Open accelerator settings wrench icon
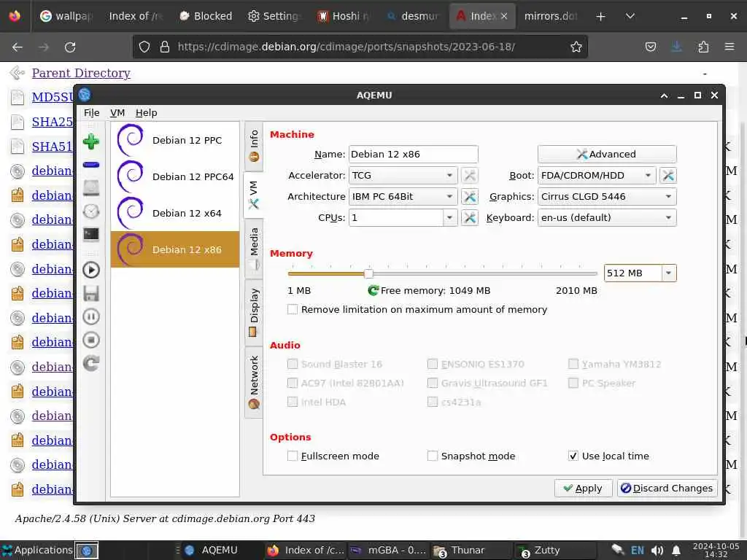The width and height of the screenshot is (747, 560). coord(470,175)
